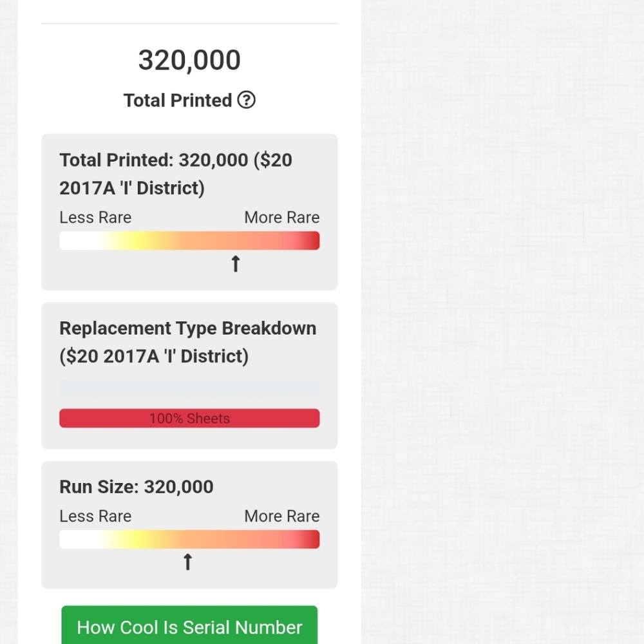Click the Total Printed label under 320,000
644x644 pixels.
[x=178, y=100]
